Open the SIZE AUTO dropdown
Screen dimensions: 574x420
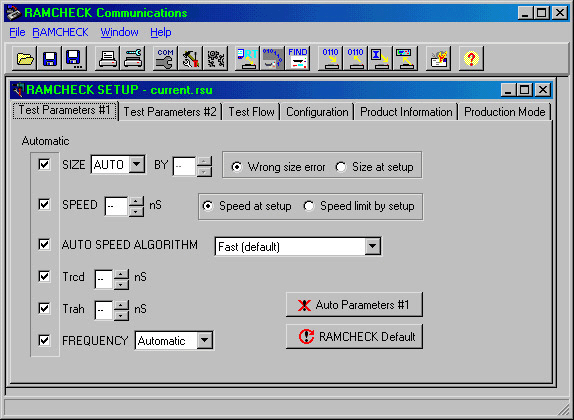tap(137, 164)
